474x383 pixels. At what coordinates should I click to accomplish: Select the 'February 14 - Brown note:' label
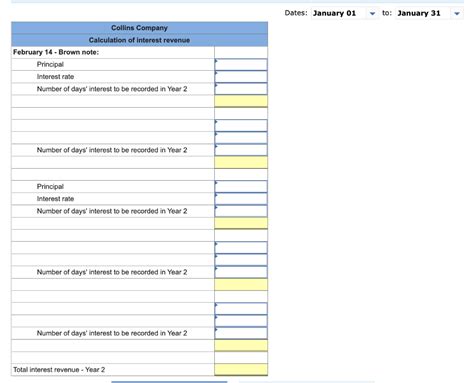point(56,52)
